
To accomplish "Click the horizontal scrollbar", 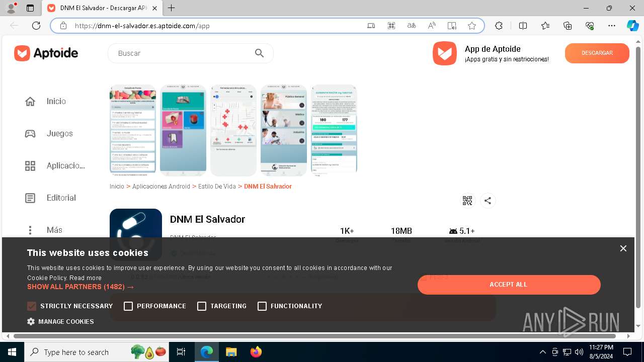I will (314, 336).
